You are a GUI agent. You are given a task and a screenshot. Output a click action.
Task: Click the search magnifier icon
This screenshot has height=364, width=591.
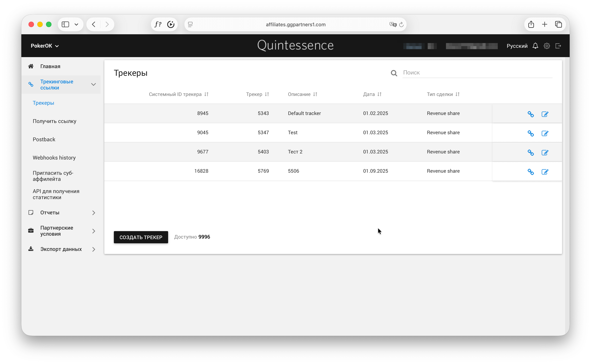point(394,73)
